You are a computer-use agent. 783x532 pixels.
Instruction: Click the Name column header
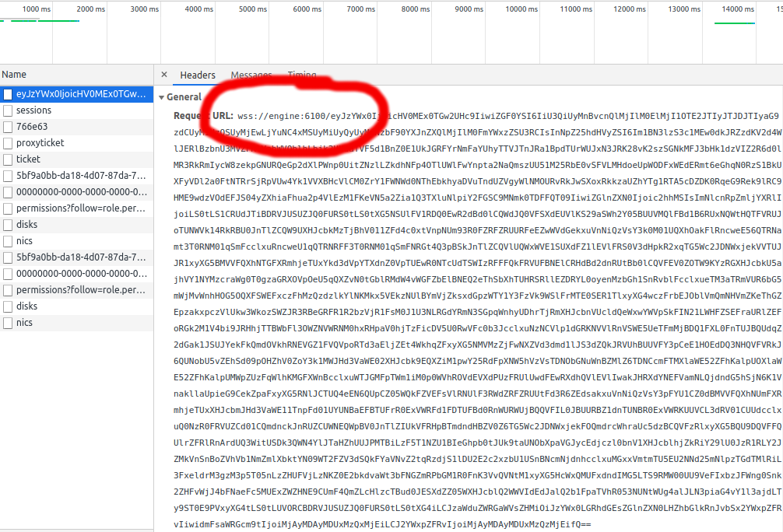point(14,75)
